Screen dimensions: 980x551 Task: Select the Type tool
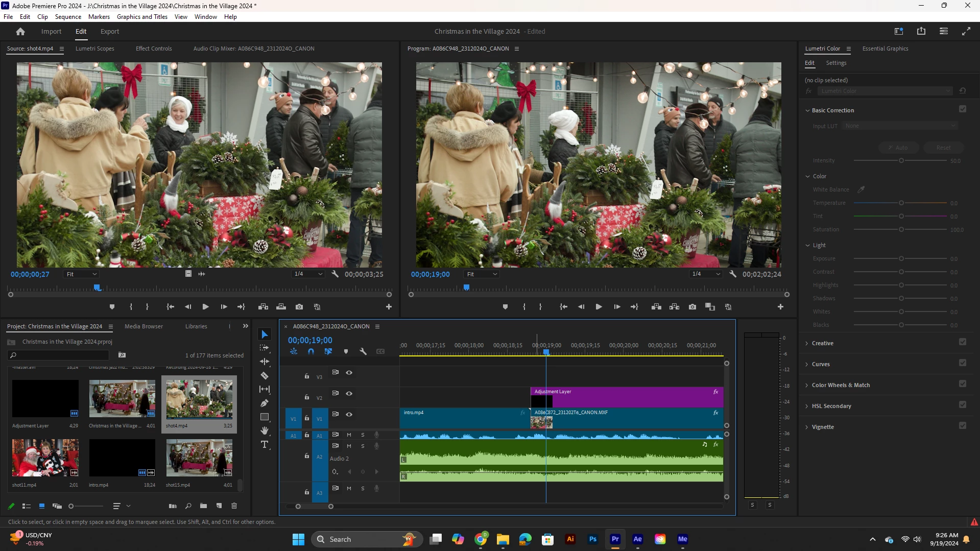[x=265, y=444]
